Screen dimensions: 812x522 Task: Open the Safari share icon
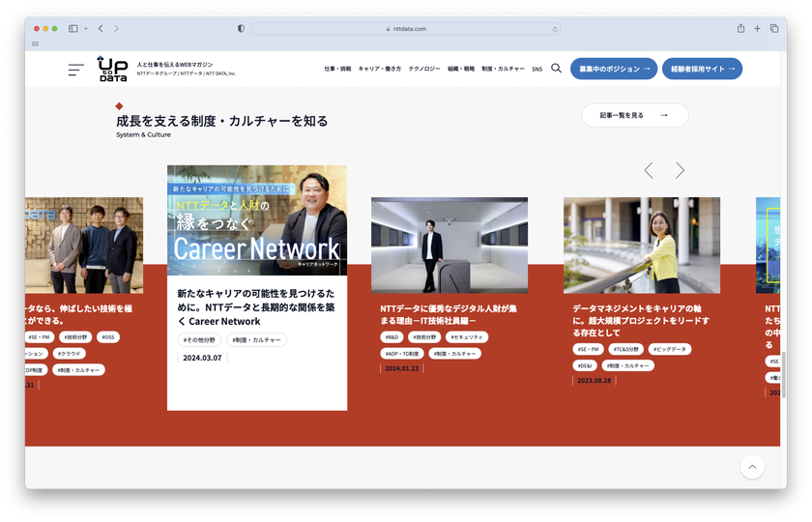pyautogui.click(x=741, y=28)
